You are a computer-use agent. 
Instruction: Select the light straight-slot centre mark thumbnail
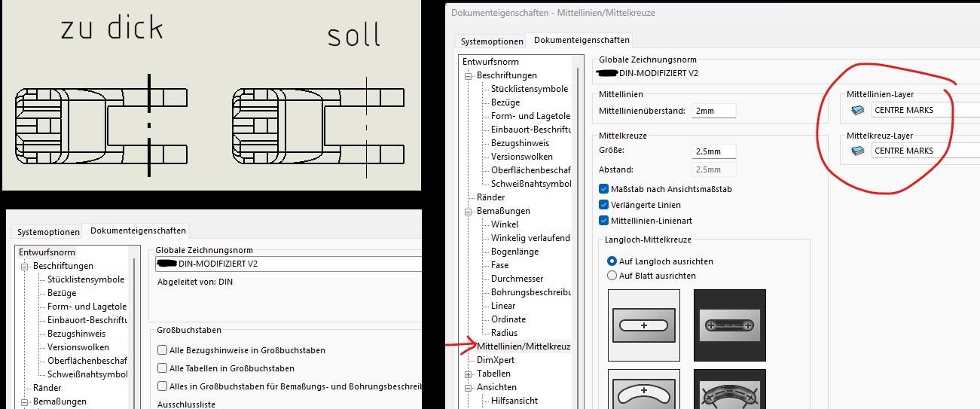coord(643,325)
